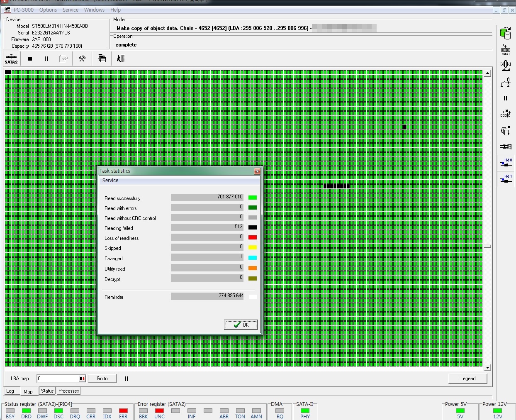Click the bright green Read successfully swatch
This screenshot has height=420, width=516.
pyautogui.click(x=253, y=198)
